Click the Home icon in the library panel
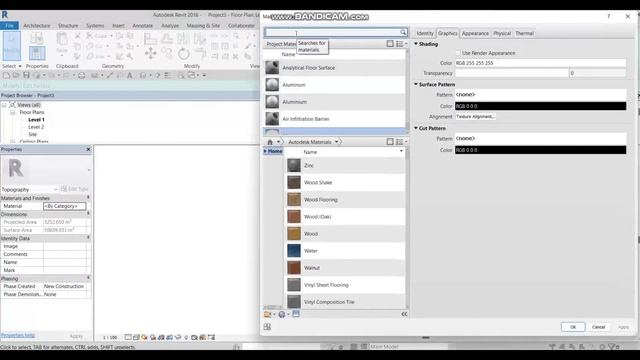The width and height of the screenshot is (640, 360). (270, 142)
